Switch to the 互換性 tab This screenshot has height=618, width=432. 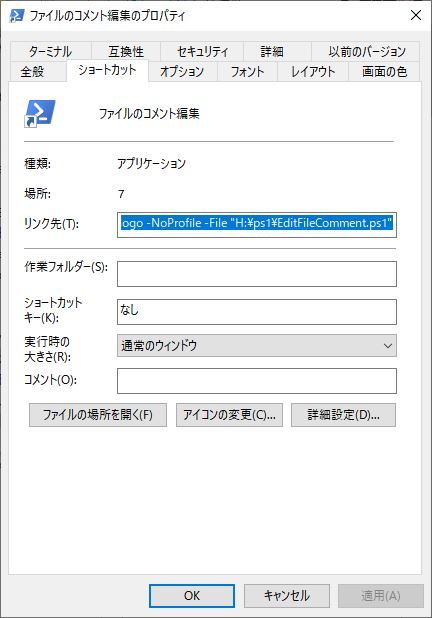[126, 51]
